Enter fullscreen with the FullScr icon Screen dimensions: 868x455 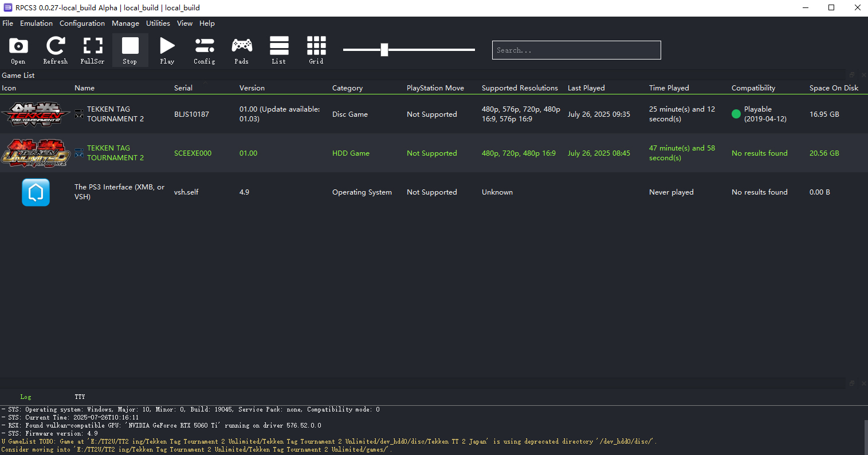[93, 50]
